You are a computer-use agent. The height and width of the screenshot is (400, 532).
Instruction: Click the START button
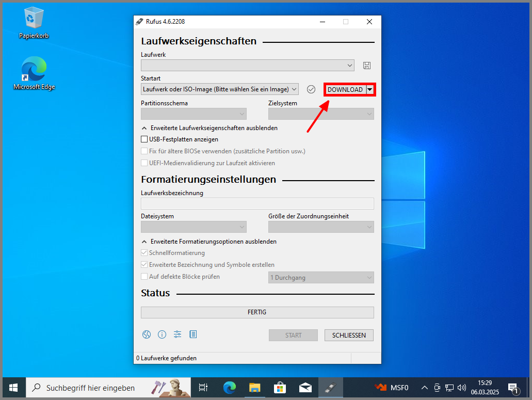coord(294,335)
